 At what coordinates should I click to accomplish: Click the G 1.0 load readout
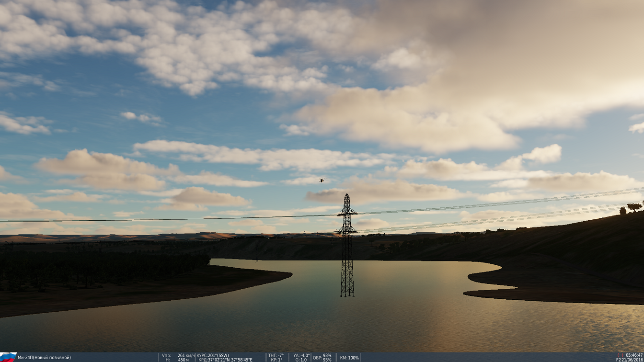[300, 360]
